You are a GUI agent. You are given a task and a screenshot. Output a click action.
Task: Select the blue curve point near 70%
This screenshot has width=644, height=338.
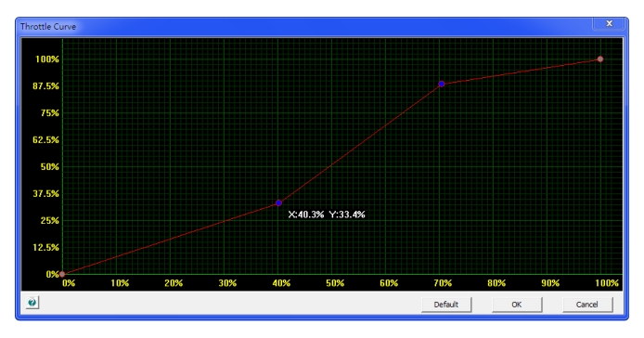click(x=442, y=84)
